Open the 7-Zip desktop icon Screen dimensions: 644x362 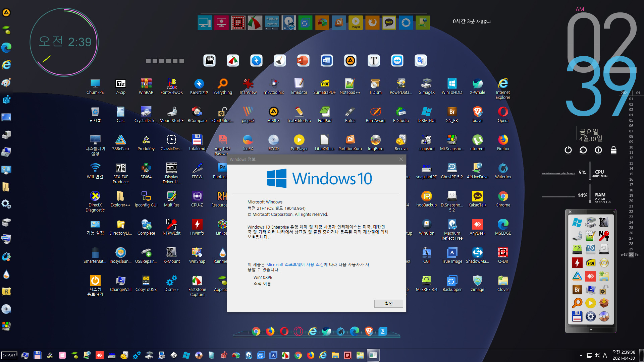coord(120,86)
